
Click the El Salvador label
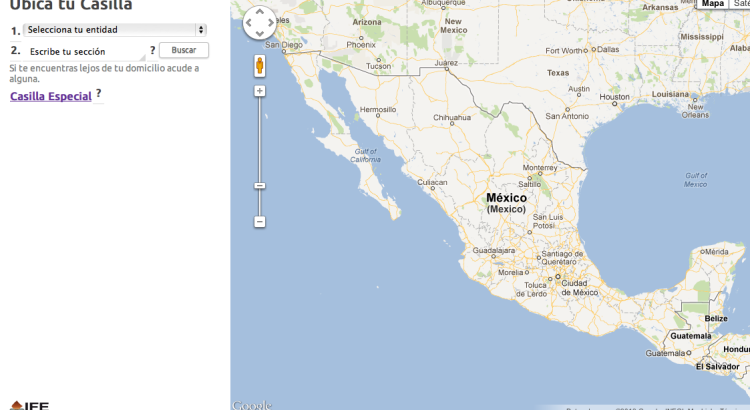coord(717,366)
